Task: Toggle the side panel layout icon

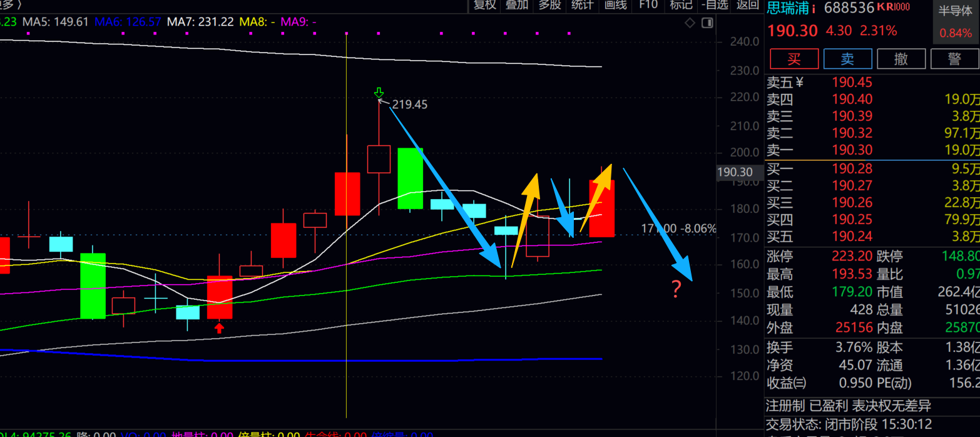Action: [707, 23]
